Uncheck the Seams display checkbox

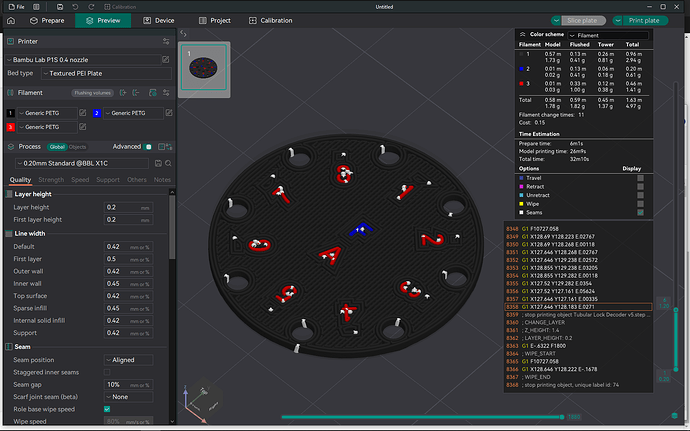(x=640, y=213)
